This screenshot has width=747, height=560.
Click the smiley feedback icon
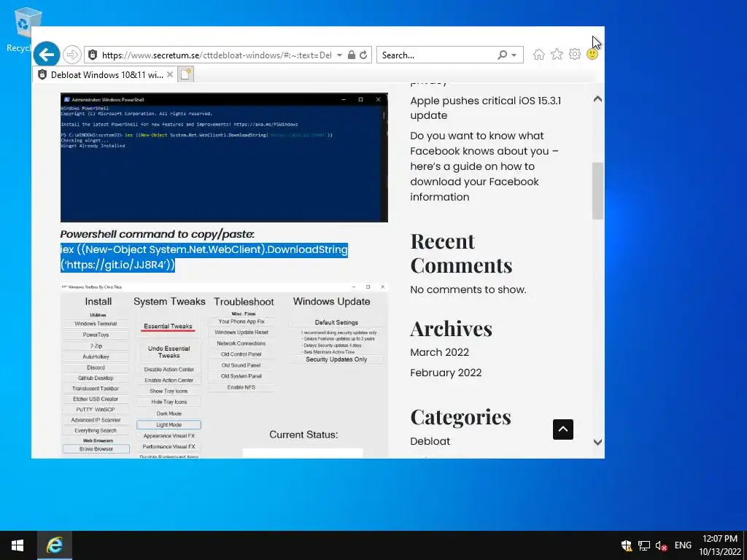pyautogui.click(x=592, y=54)
